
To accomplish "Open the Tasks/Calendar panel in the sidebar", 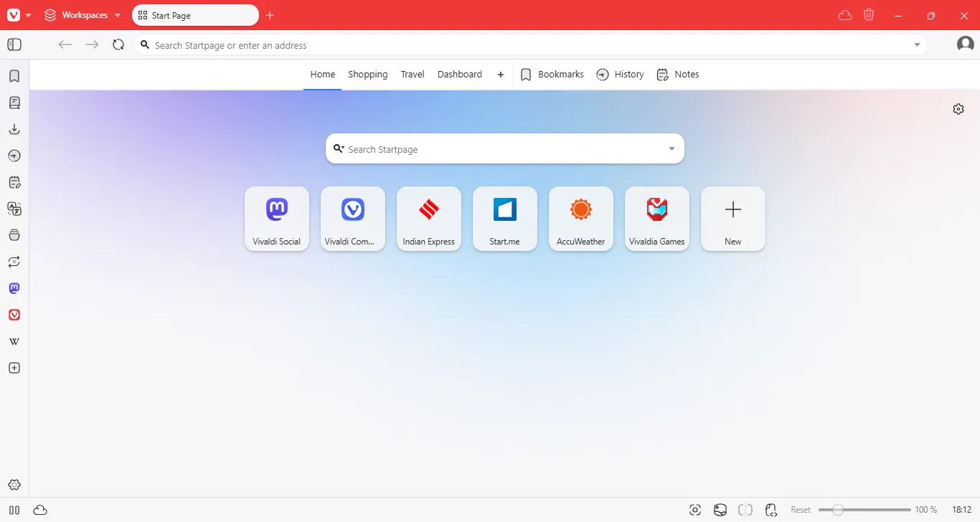I will coord(14,182).
